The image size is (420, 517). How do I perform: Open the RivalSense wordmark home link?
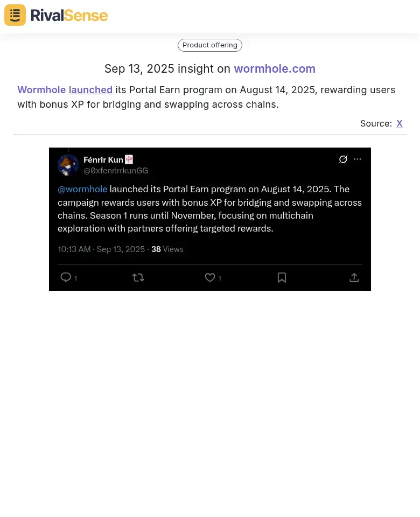pyautogui.click(x=69, y=16)
